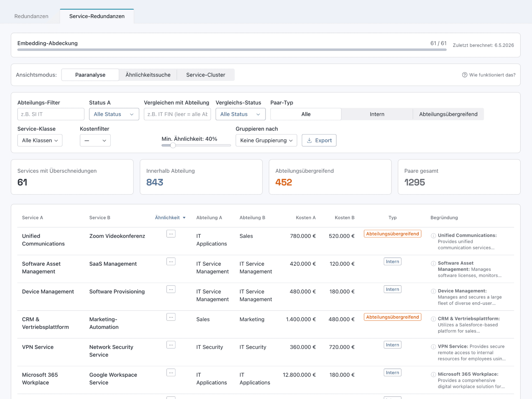
Task: Click the Ähnlichkeit sort arrow icon
Action: click(184, 218)
